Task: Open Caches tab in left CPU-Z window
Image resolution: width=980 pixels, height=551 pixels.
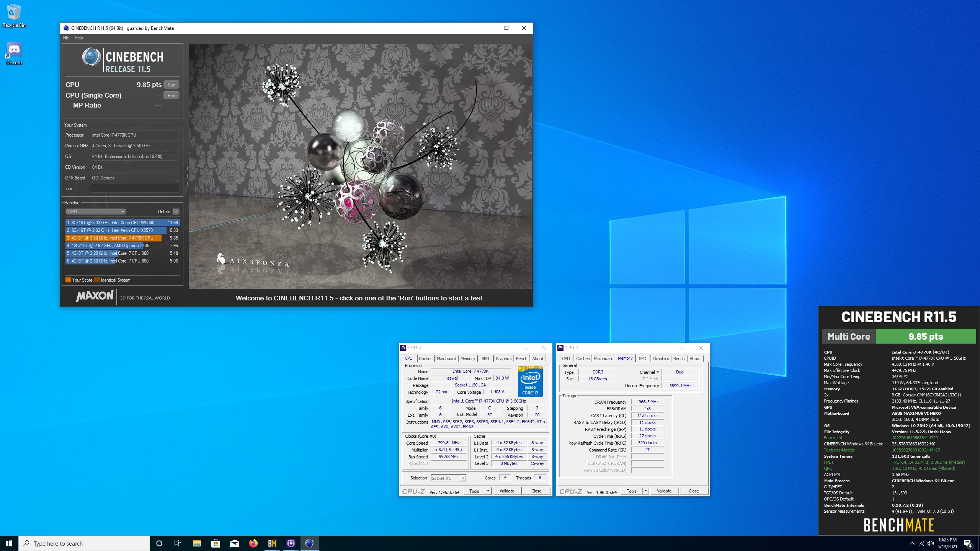Action: 425,359
